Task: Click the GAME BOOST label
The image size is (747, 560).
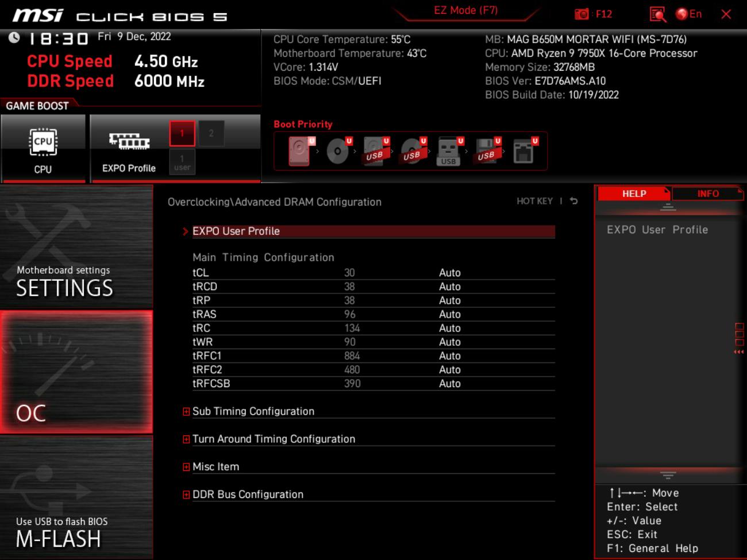Action: [37, 106]
